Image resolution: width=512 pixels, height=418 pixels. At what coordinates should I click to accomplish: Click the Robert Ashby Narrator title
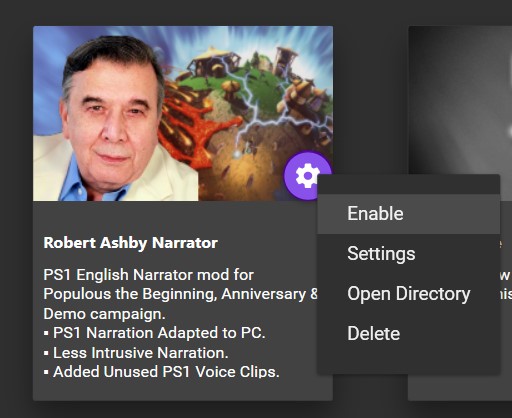click(x=131, y=243)
